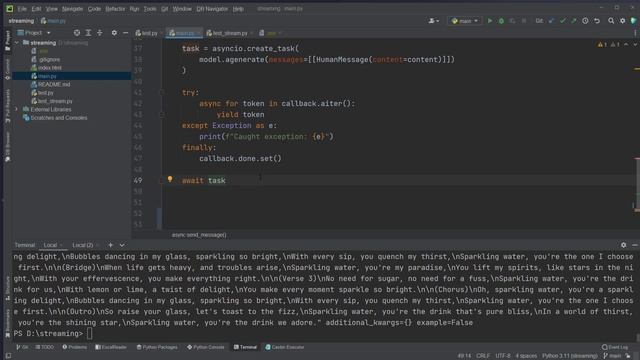The height and width of the screenshot is (360, 640).
Task: Open the File menu
Action: point(22,9)
